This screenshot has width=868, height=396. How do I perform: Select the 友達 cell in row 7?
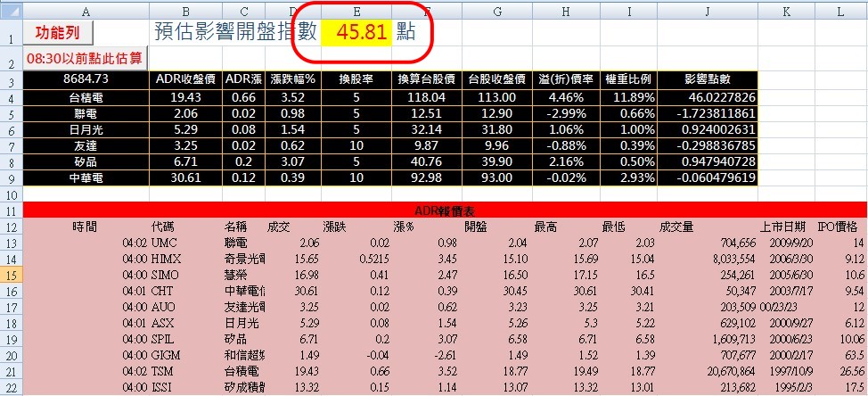click(x=86, y=146)
